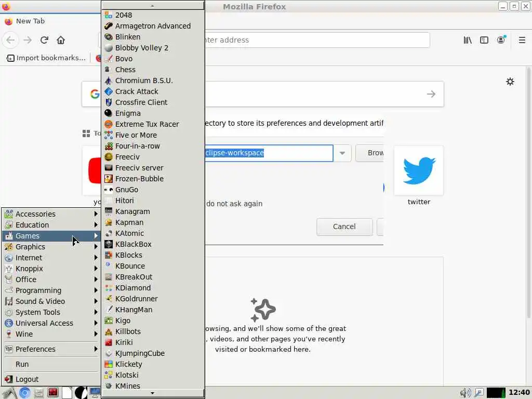Expand the Accessories submenu
Image resolution: width=532 pixels, height=399 pixels.
(51, 214)
